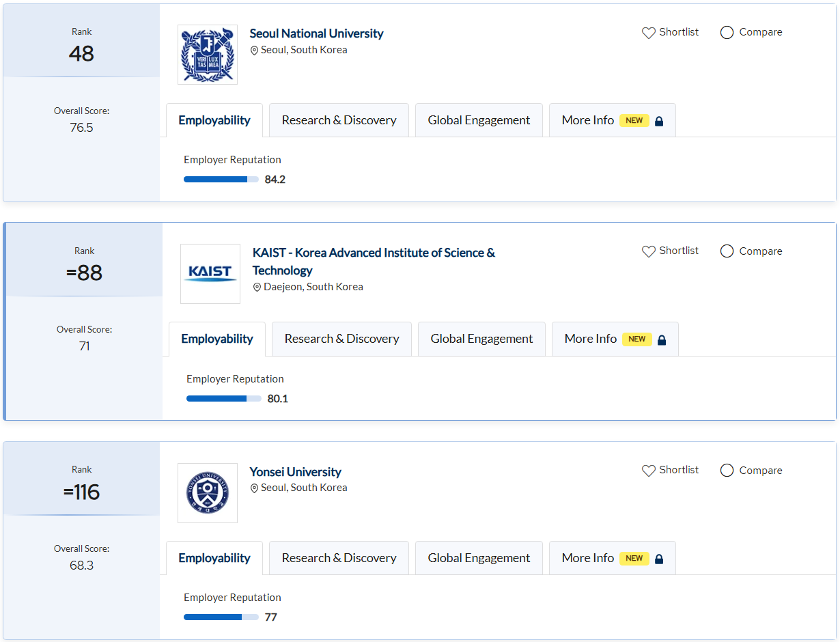840x642 pixels.
Task: Click the lock icon on Yonsei University's More Info tab
Action: (659, 559)
